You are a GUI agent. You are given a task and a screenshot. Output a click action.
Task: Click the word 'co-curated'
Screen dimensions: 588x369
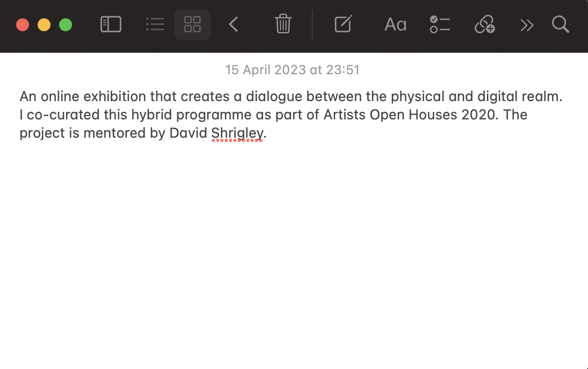[63, 115]
